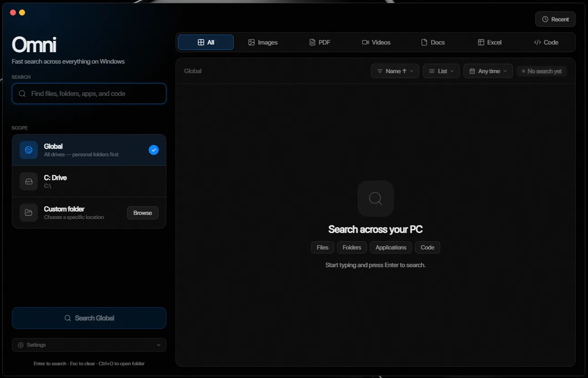Click the Start typing and press Enter hint
588x378 pixels.
[376, 265]
